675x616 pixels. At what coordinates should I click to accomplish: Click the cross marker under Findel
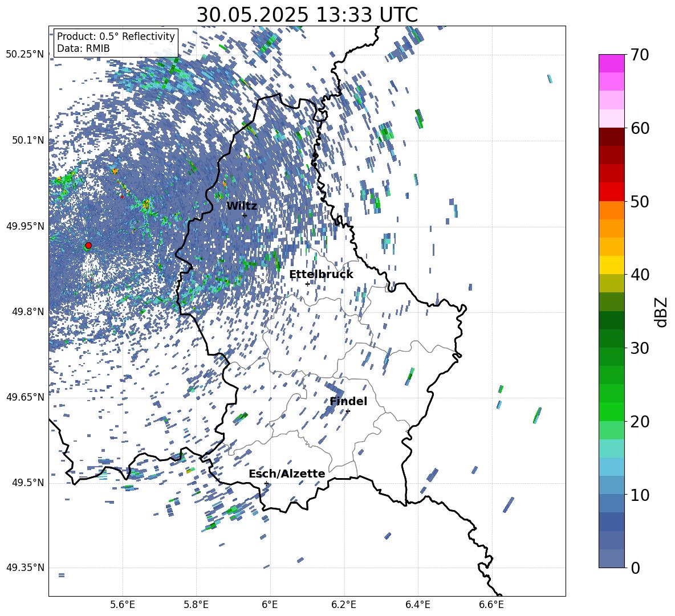pos(348,411)
